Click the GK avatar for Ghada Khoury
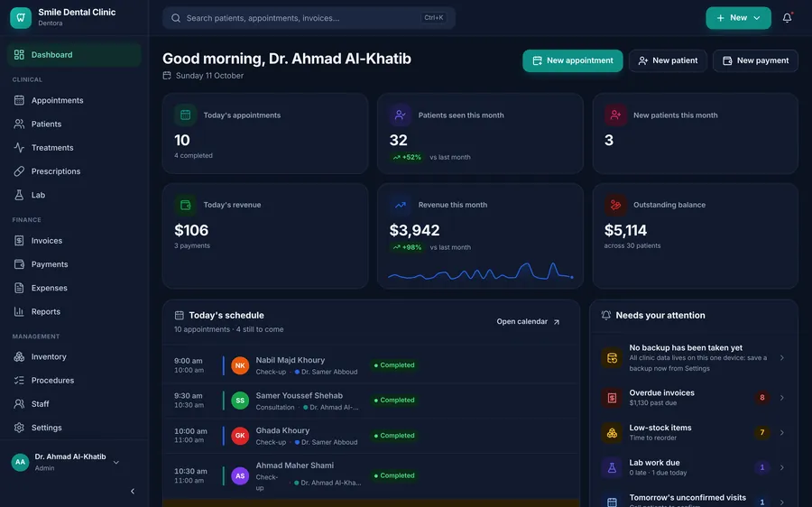812x507 pixels. click(240, 436)
